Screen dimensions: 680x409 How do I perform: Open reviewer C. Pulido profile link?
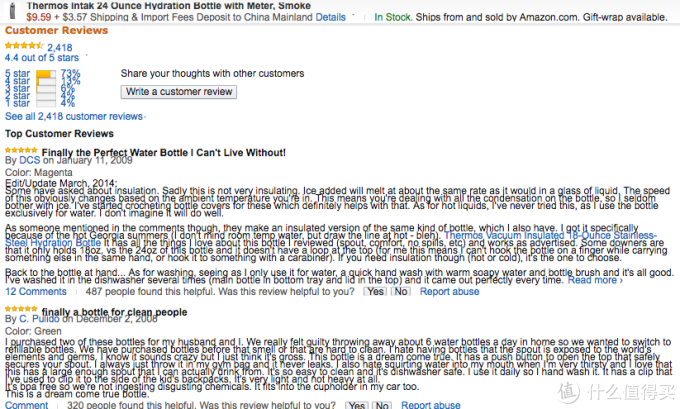(x=39, y=319)
